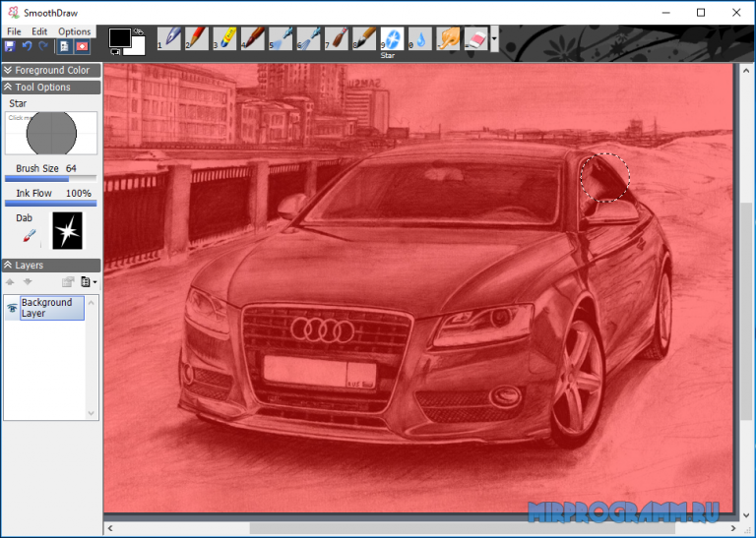This screenshot has height=538, width=756.
Task: Click the black foreground color swatch
Action: 119,37
